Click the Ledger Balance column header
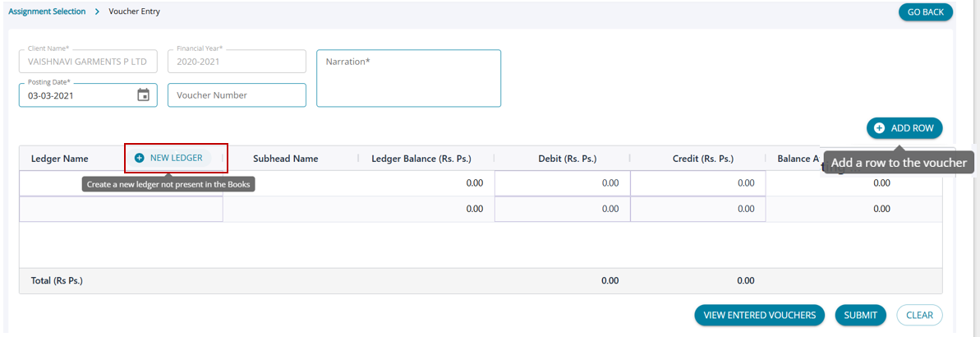 [426, 159]
